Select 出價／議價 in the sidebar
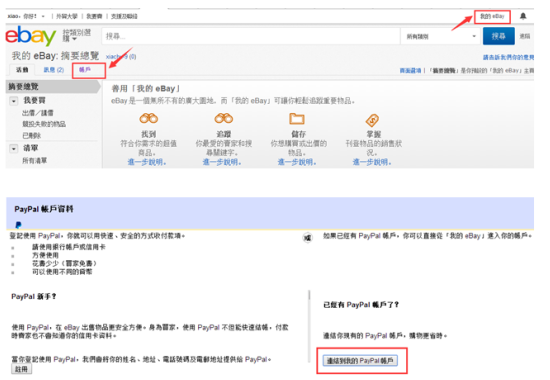Image resolution: width=550 pixels, height=380 pixels. pyautogui.click(x=38, y=113)
